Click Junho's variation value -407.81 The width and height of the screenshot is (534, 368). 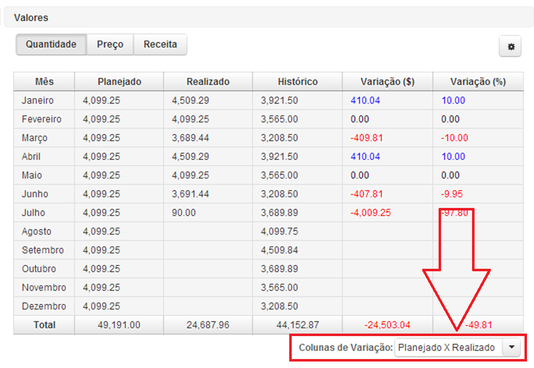coord(366,194)
